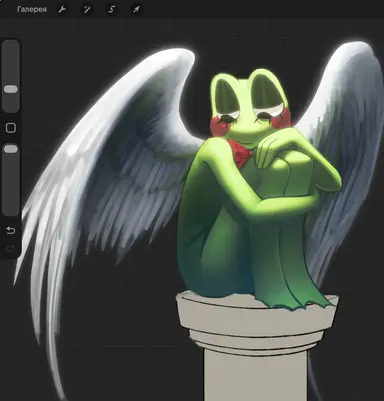384x401 pixels.
Task: Open the Adjustments magic wand menu
Action: point(87,10)
